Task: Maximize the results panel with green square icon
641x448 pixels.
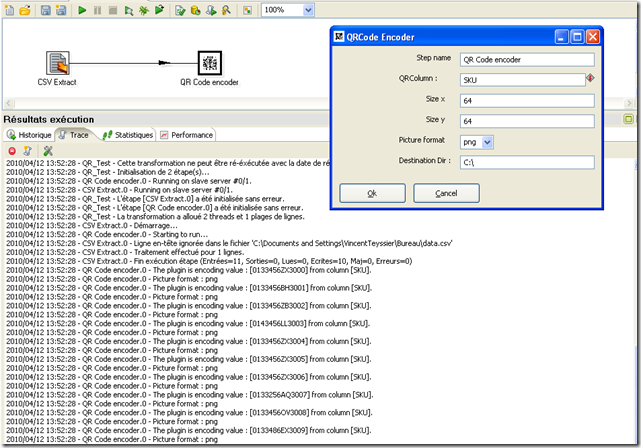Action: [628, 119]
